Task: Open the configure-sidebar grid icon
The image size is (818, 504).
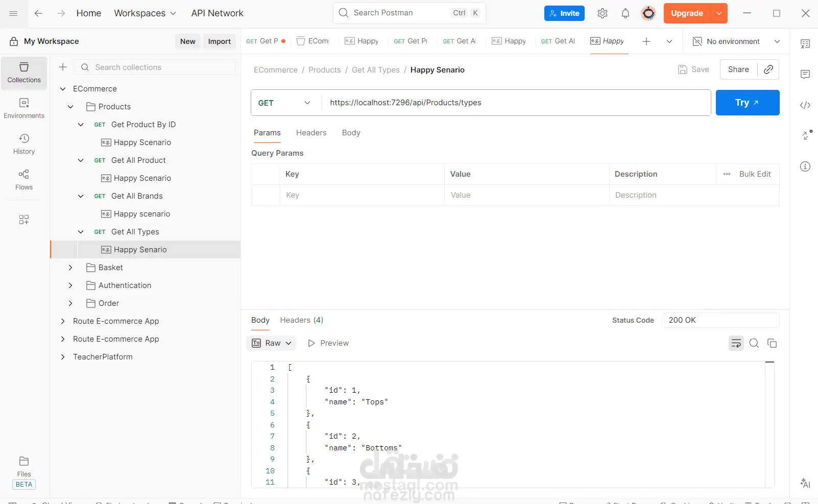Action: click(24, 220)
